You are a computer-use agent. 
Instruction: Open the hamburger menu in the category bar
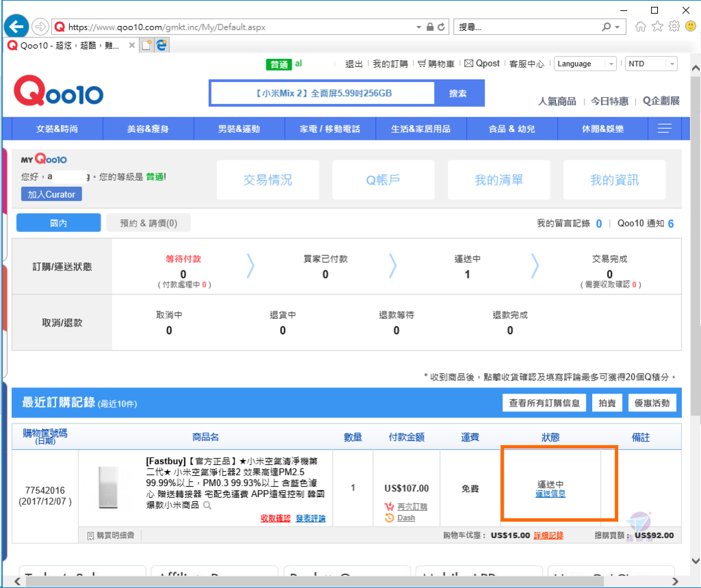coord(664,129)
